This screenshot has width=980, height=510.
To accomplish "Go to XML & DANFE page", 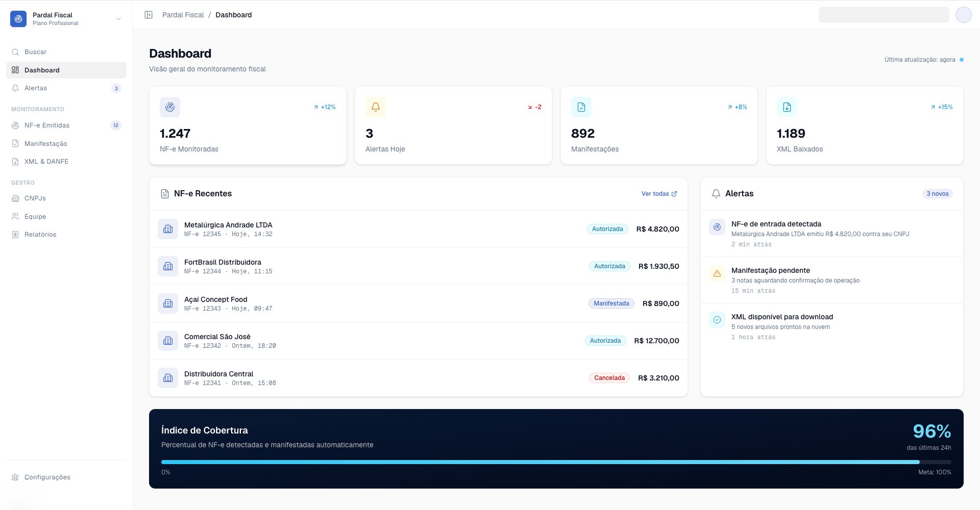I will pos(66,162).
